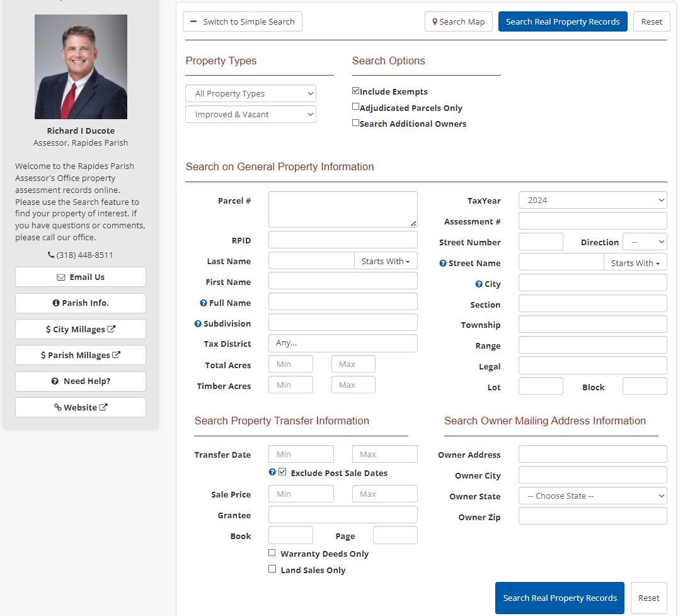The height and width of the screenshot is (616, 678).
Task: Click inside the Parcel # text area
Action: 342,208
